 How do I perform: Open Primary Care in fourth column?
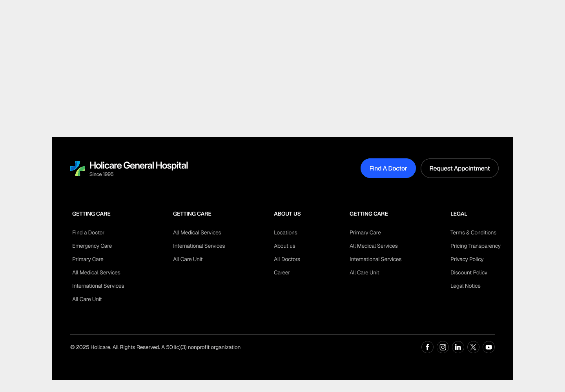365,232
